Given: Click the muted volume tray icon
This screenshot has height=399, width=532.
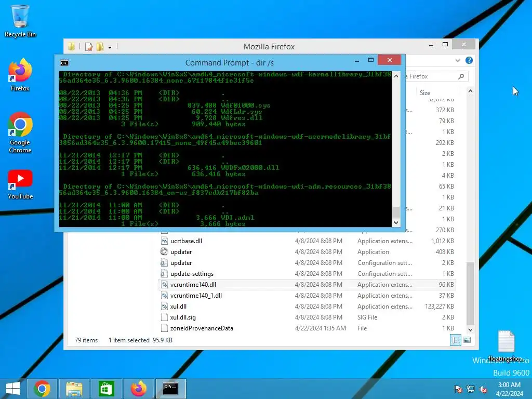Looking at the screenshot, I should pos(483,389).
